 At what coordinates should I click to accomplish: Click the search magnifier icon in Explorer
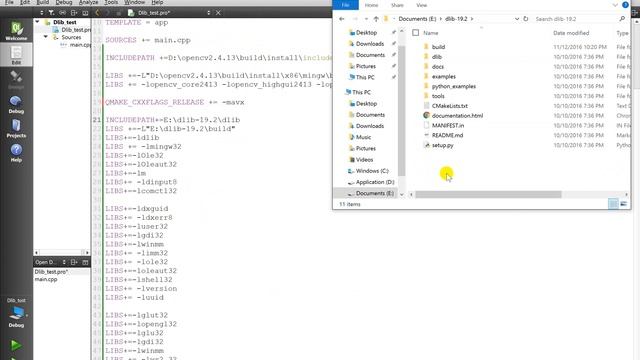622,19
